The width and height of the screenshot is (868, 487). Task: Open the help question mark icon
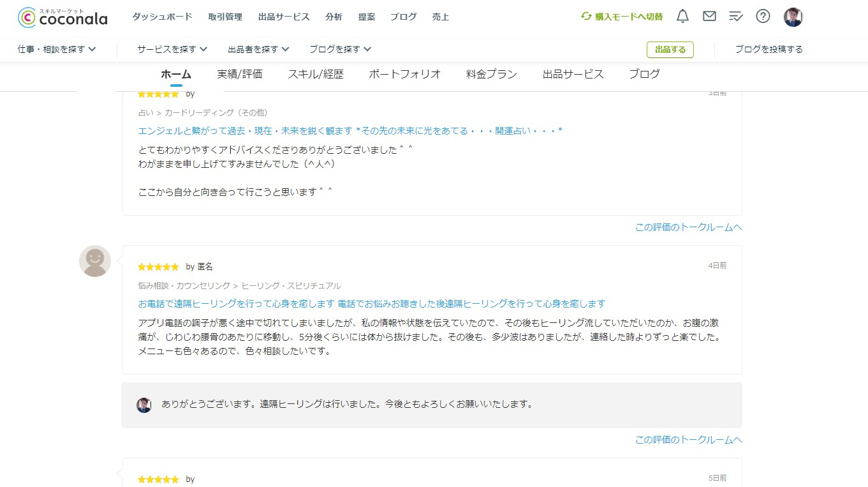coord(763,17)
